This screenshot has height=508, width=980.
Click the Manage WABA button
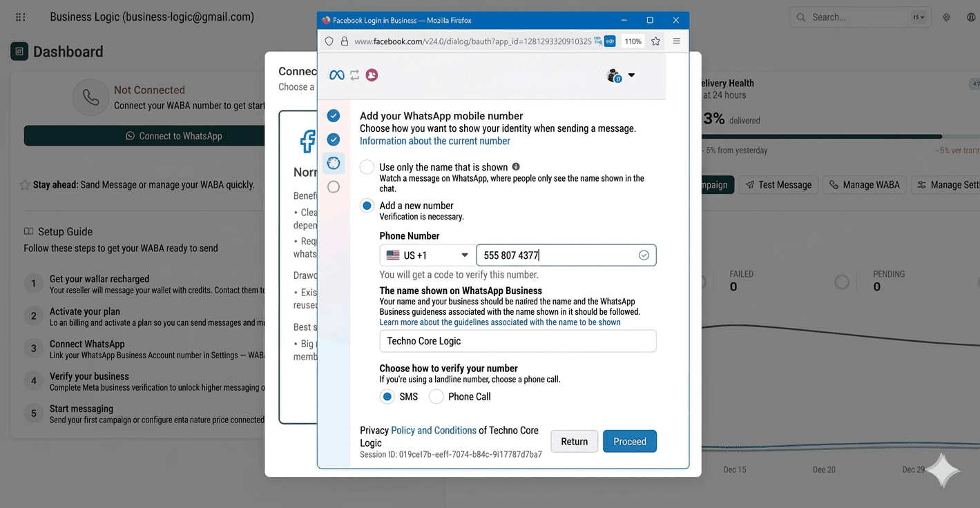864,185
